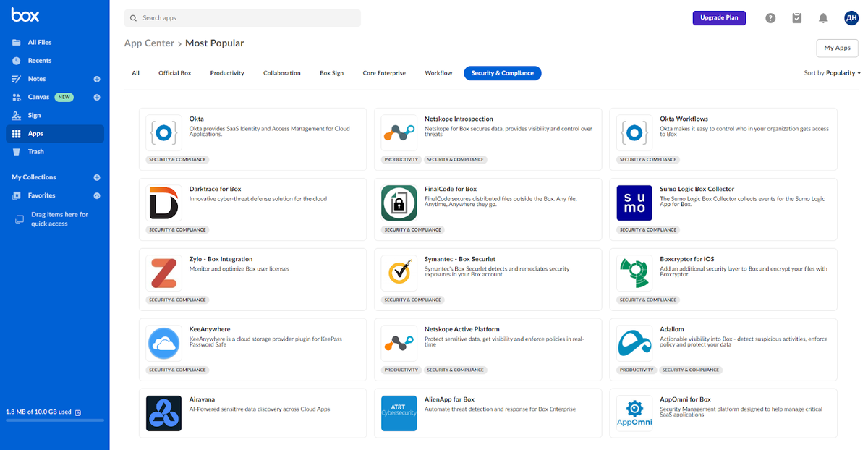Open the Sort by Popularity dropdown

pyautogui.click(x=832, y=73)
